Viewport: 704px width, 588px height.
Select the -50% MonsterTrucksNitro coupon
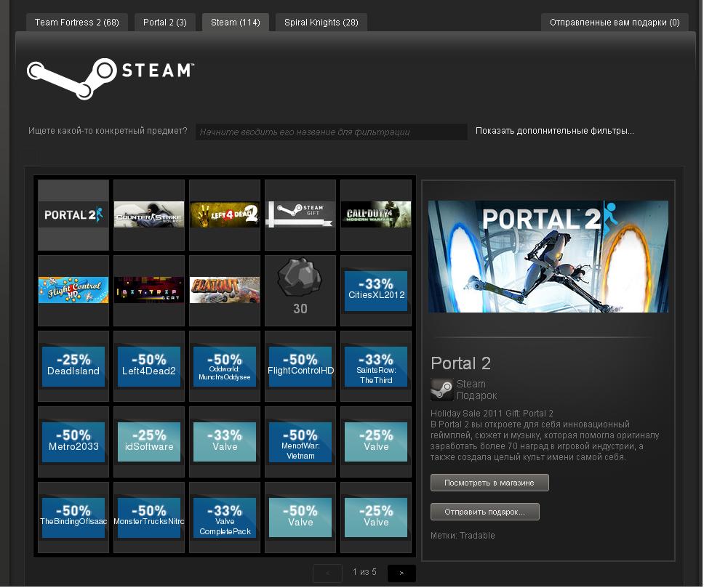pyautogui.click(x=149, y=517)
